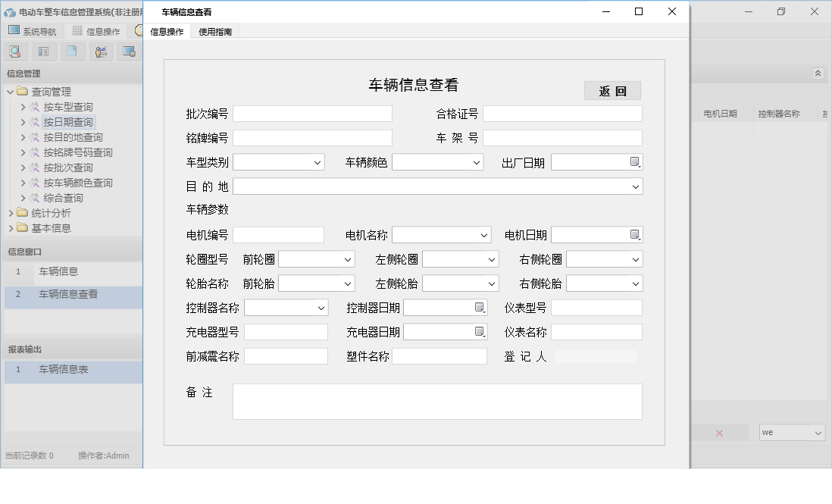Image resolution: width=832 pixels, height=504 pixels.
Task: Click the blank document toolbar icon
Action: pyautogui.click(x=73, y=51)
